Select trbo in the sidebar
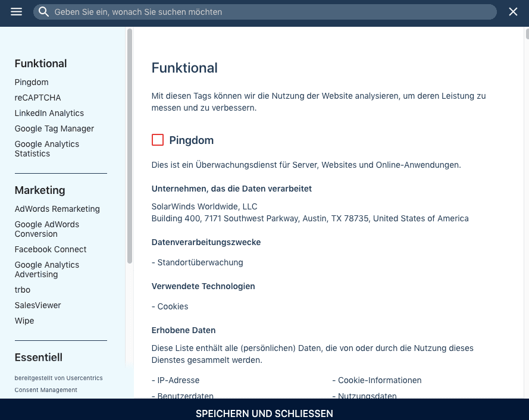This screenshot has width=529, height=420. pyautogui.click(x=22, y=290)
